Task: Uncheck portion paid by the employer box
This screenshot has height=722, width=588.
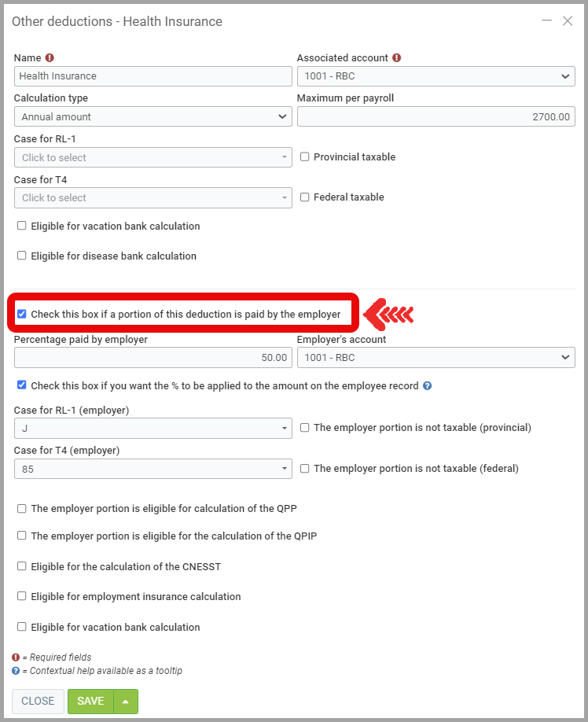Action: 22,314
